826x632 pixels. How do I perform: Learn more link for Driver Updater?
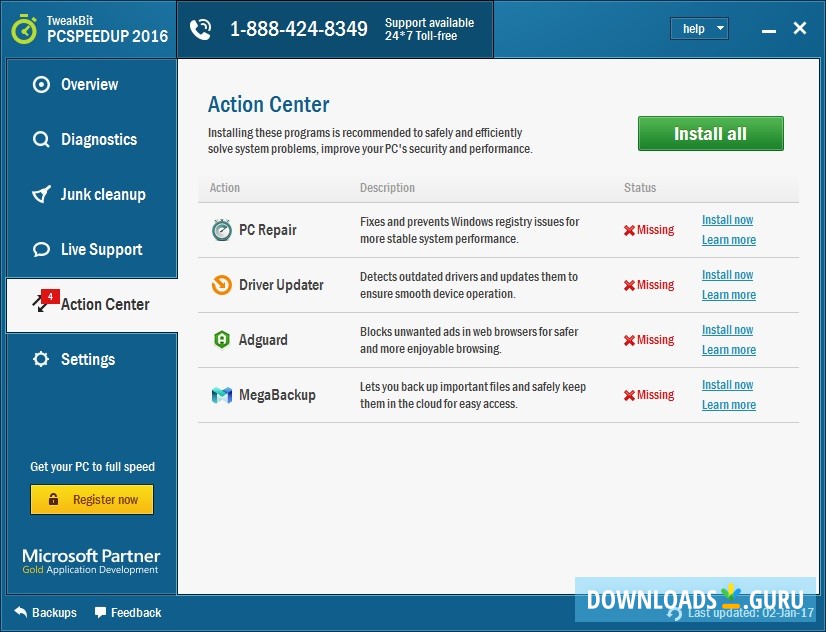pyautogui.click(x=729, y=294)
